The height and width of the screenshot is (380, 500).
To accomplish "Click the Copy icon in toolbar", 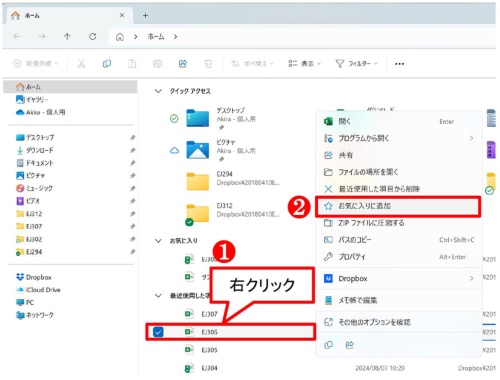I will click(x=107, y=63).
